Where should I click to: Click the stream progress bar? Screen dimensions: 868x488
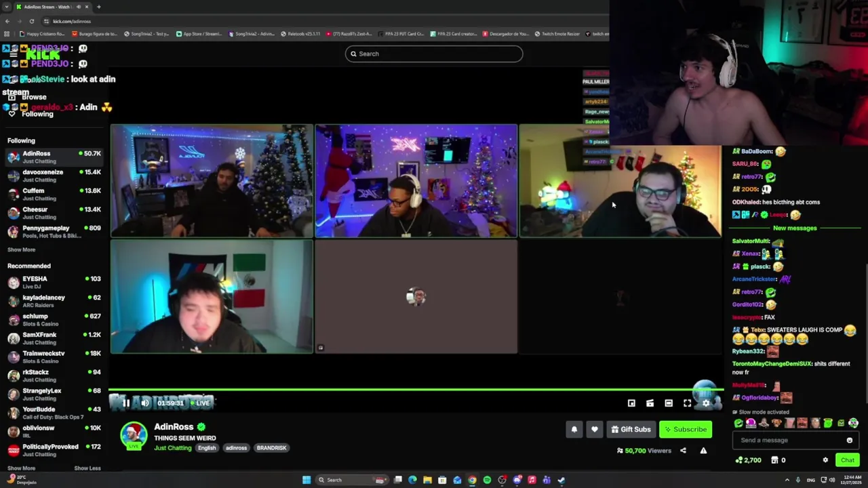[415, 390]
